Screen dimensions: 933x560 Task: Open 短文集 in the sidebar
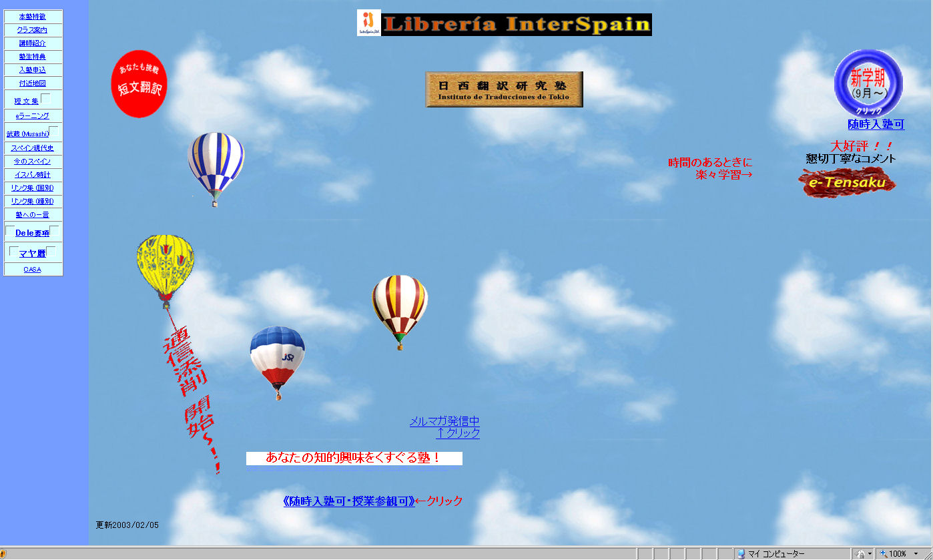tap(27, 101)
